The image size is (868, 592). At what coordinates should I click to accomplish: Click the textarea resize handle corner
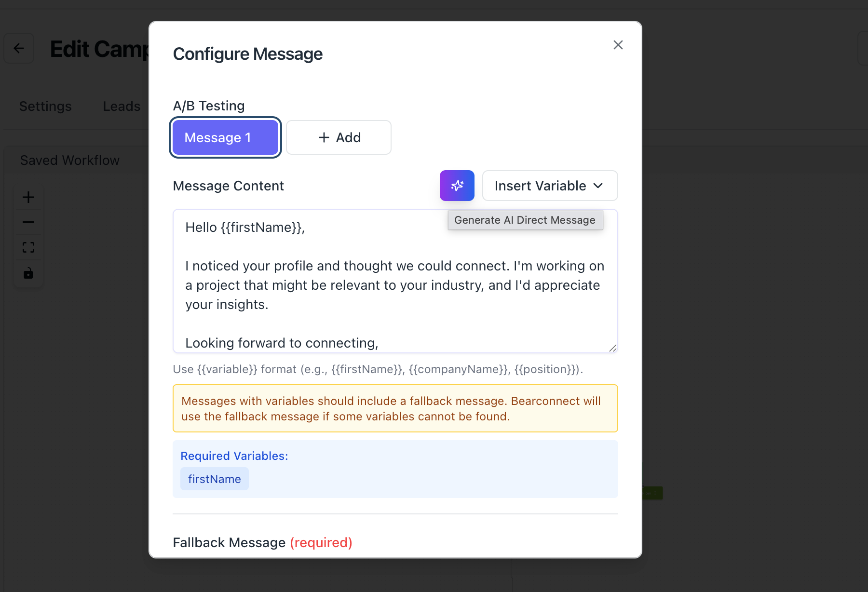612,348
